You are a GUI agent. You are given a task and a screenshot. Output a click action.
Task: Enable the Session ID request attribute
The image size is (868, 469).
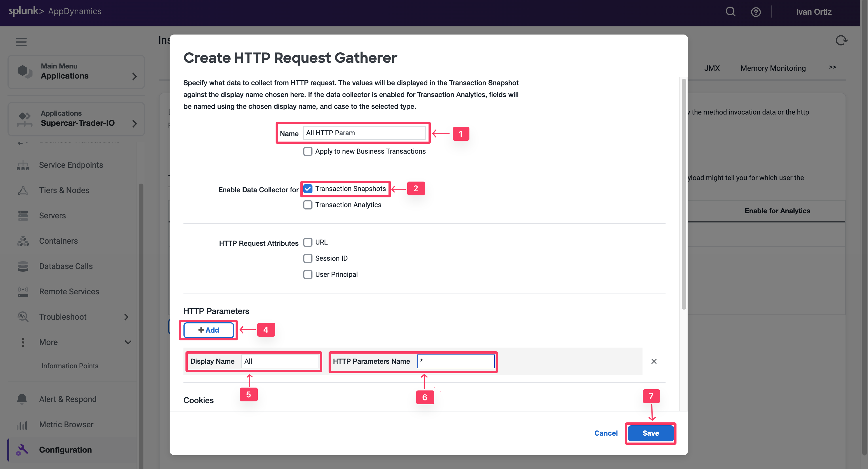click(x=307, y=258)
